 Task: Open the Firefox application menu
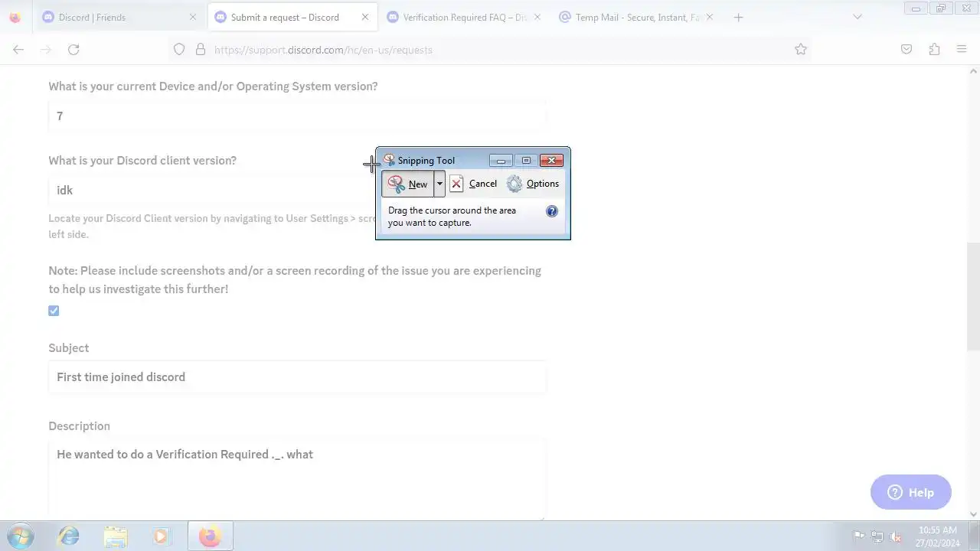(x=962, y=50)
